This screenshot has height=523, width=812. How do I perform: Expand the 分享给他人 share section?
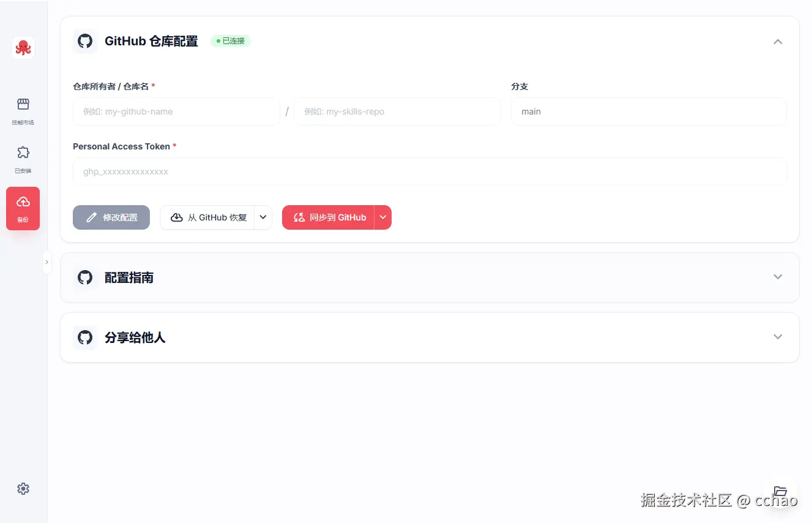(x=778, y=337)
